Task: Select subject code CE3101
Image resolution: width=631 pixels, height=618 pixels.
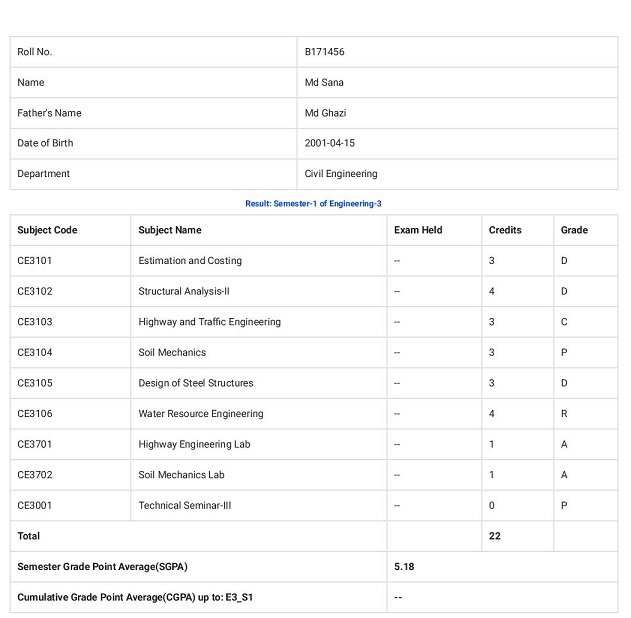Action: point(35,261)
